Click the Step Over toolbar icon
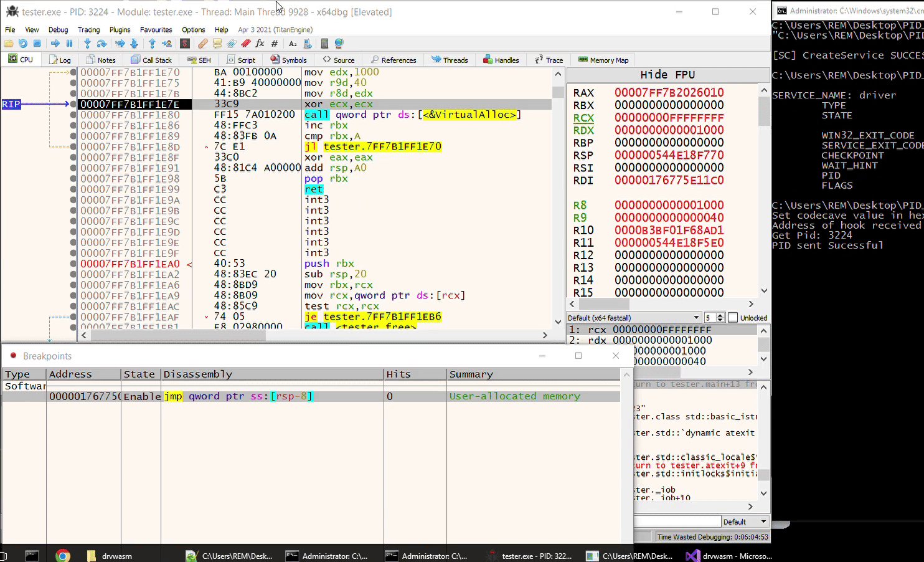The image size is (924, 562). coord(101,44)
